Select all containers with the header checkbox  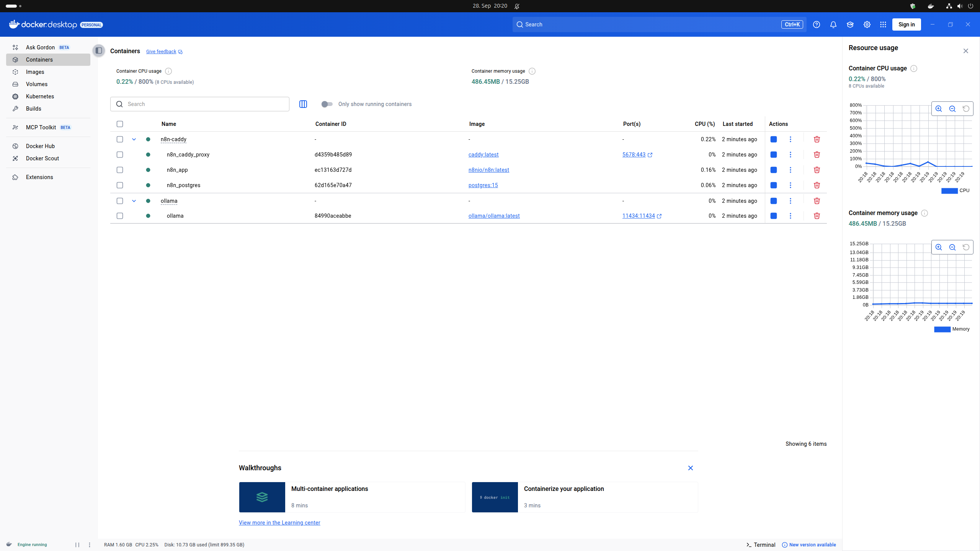tap(120, 124)
